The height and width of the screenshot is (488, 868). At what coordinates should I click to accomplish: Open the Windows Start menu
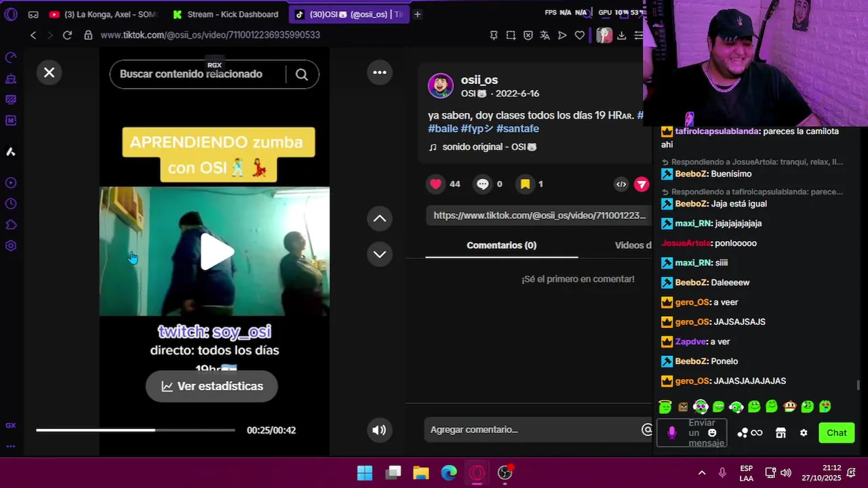click(x=365, y=473)
